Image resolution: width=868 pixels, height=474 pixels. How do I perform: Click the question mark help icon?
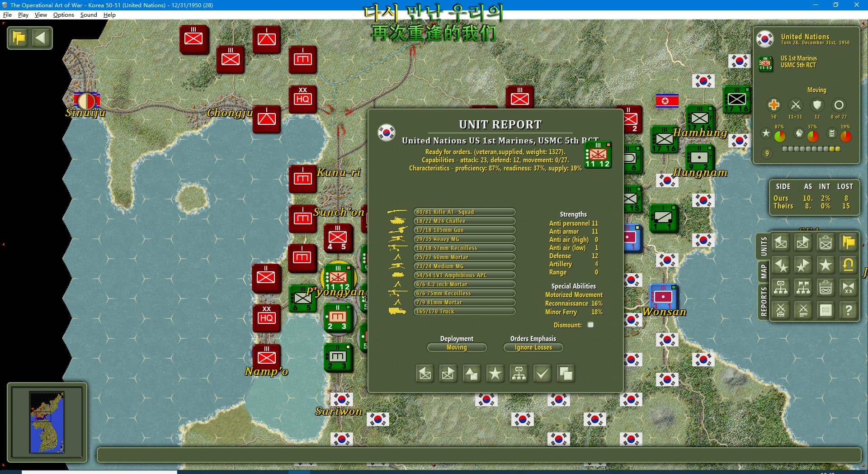tap(848, 310)
